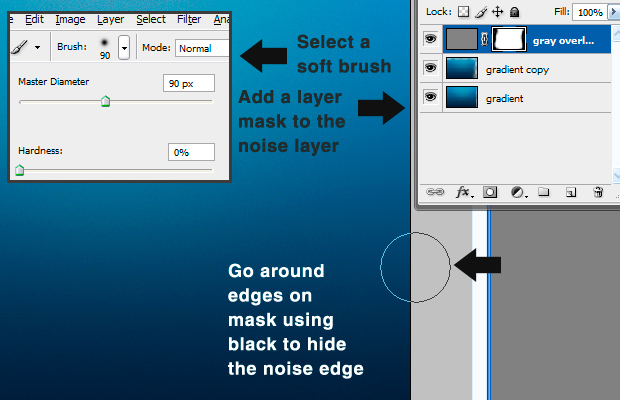Click the Create new group folder icon
The height and width of the screenshot is (400, 620).
544,192
